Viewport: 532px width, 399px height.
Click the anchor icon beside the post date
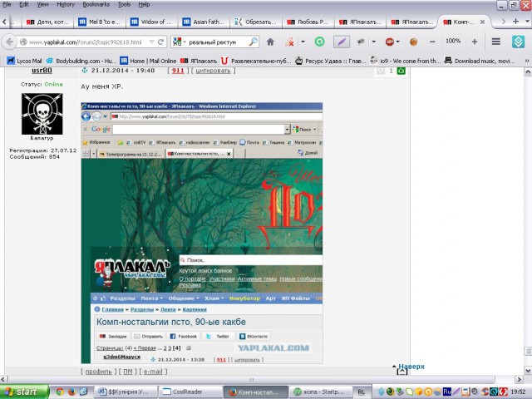[85, 70]
